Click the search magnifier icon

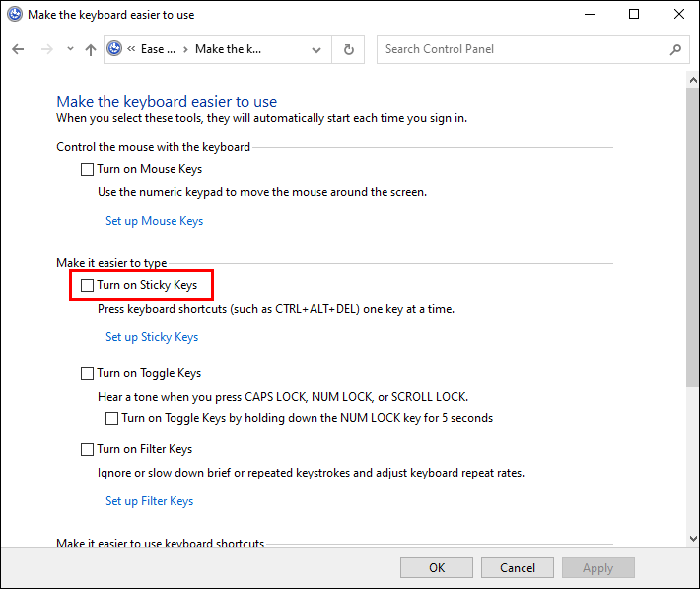(x=675, y=49)
